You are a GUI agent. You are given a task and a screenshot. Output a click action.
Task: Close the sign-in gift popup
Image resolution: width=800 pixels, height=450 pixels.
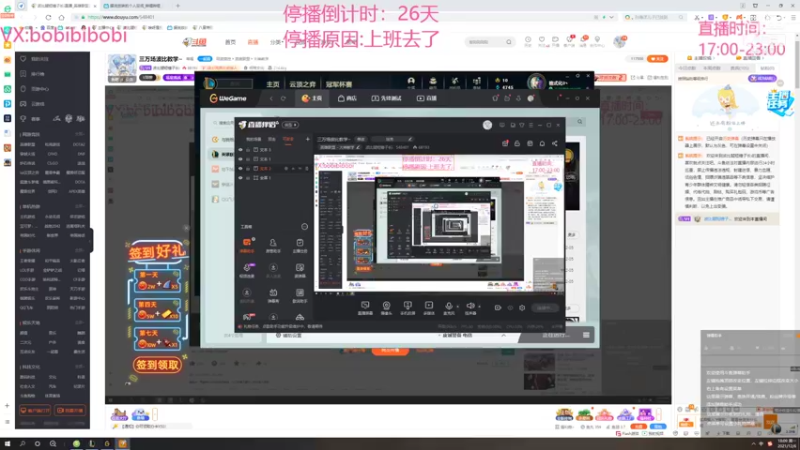coord(186,228)
